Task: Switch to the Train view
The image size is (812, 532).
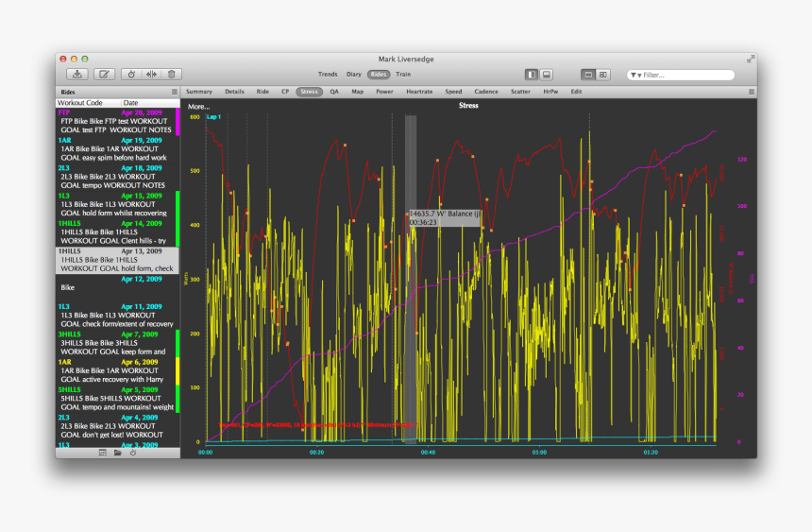Action: pos(403,74)
